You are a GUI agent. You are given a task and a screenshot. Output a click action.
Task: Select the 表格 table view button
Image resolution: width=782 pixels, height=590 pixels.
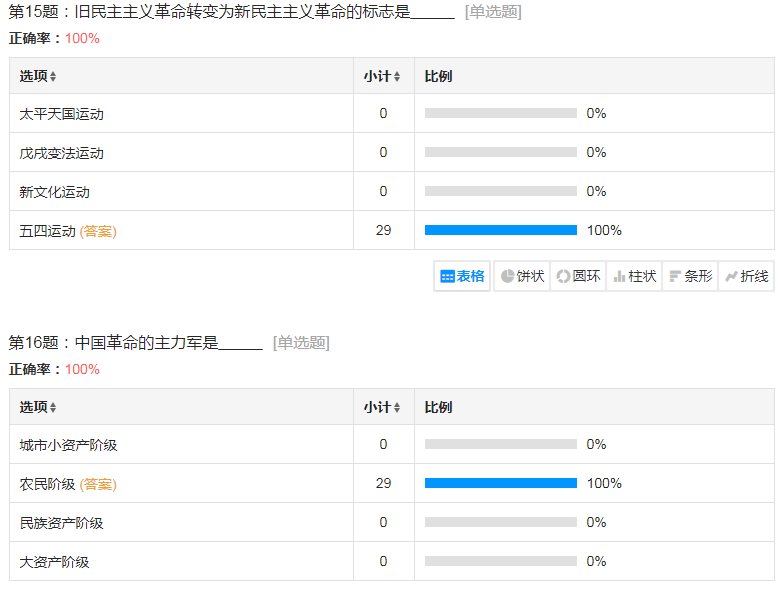[x=462, y=276]
